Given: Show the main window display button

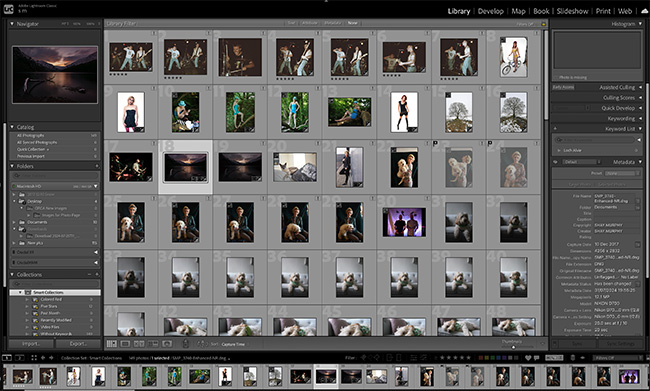Looking at the screenshot, I should tap(7, 357).
